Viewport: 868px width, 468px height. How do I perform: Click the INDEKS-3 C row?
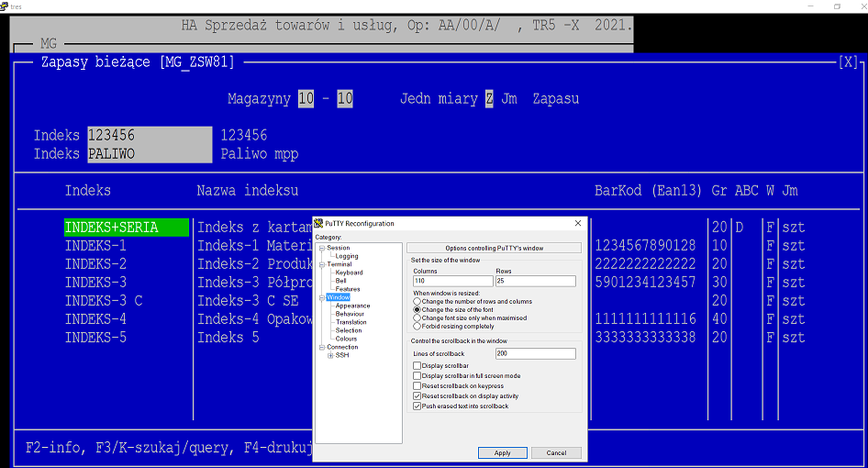104,301
